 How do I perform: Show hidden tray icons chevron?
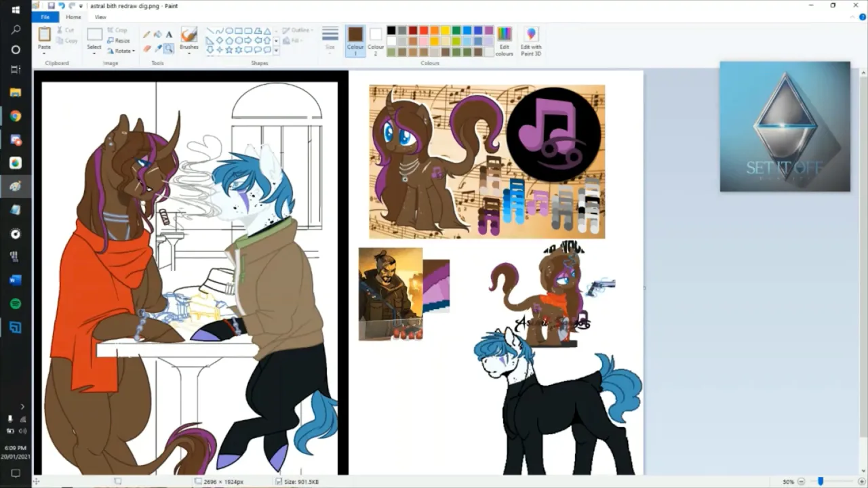pyautogui.click(x=21, y=407)
